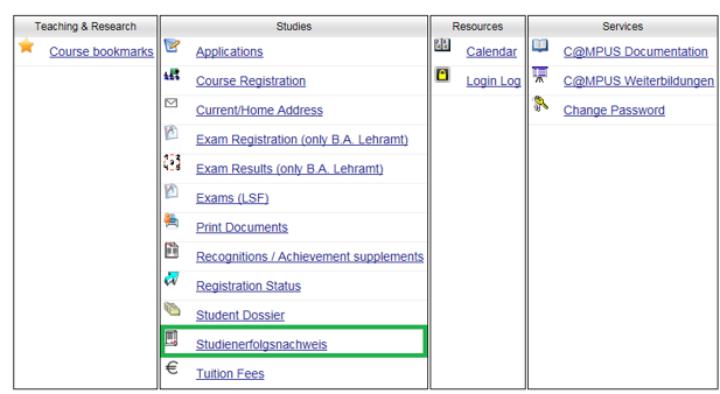Viewport: 720px width, 394px height.
Task: Click the calendar icon in Resources
Action: [x=442, y=45]
